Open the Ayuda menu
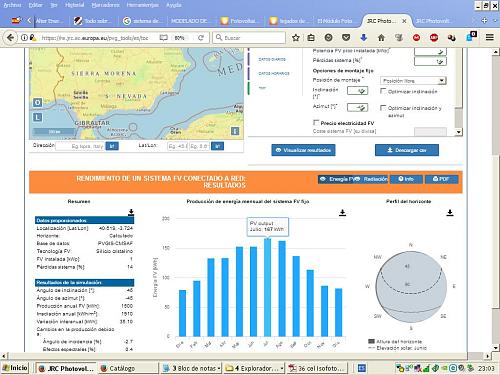 (174, 5)
